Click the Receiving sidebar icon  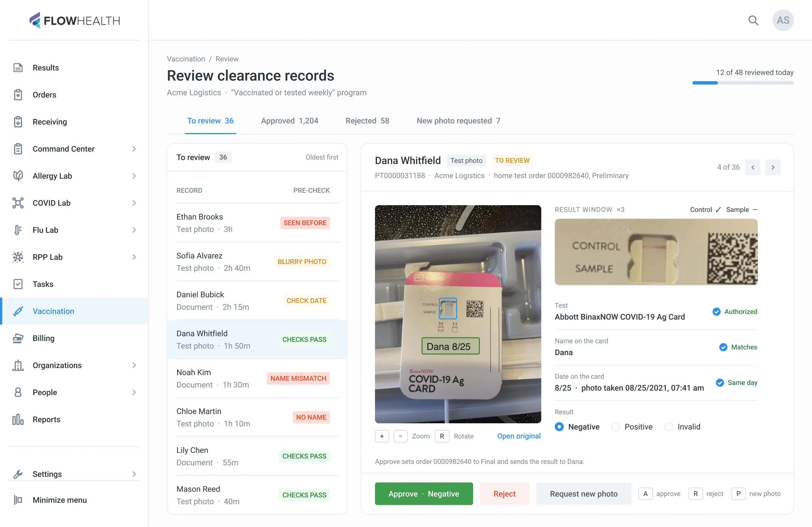(x=18, y=122)
